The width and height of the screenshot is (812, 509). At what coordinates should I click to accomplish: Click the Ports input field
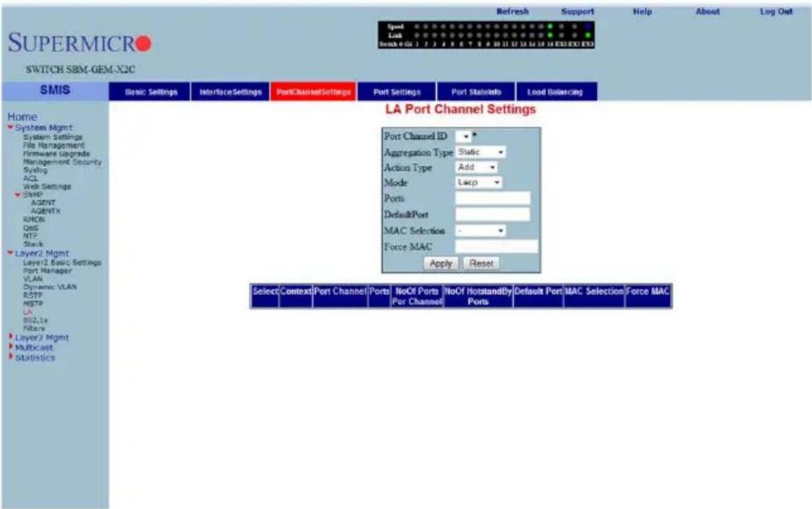[x=493, y=198]
